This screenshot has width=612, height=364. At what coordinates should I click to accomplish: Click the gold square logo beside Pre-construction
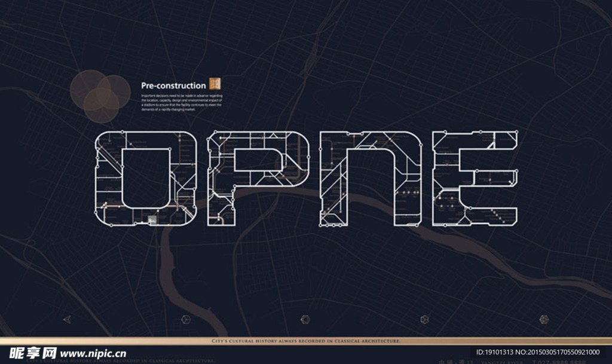215,84
